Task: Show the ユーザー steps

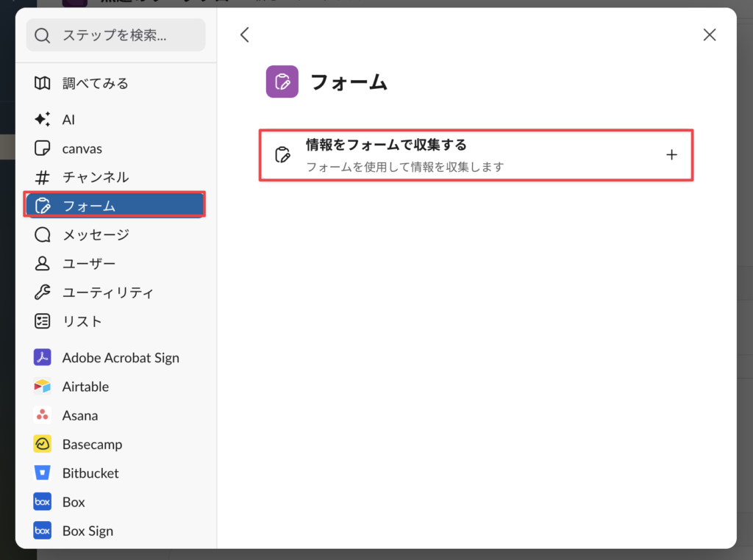Action: [x=88, y=263]
